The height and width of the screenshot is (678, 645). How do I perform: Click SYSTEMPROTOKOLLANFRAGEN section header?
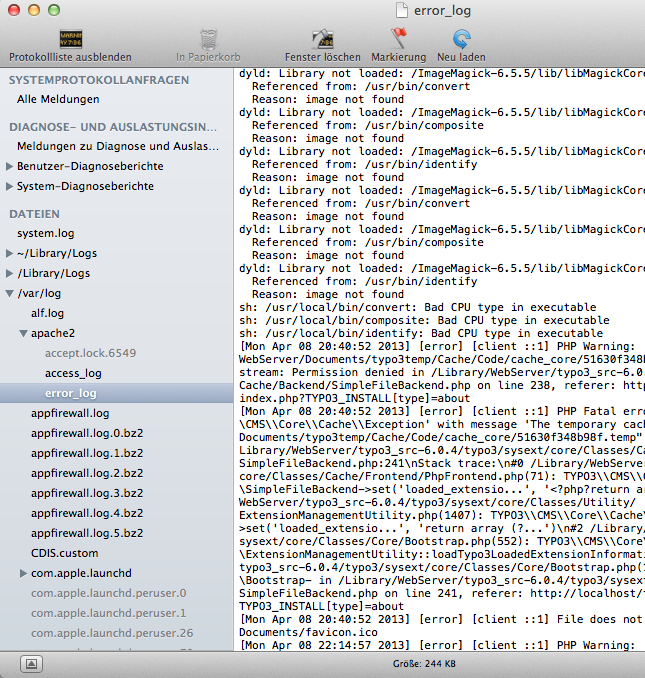99,80
